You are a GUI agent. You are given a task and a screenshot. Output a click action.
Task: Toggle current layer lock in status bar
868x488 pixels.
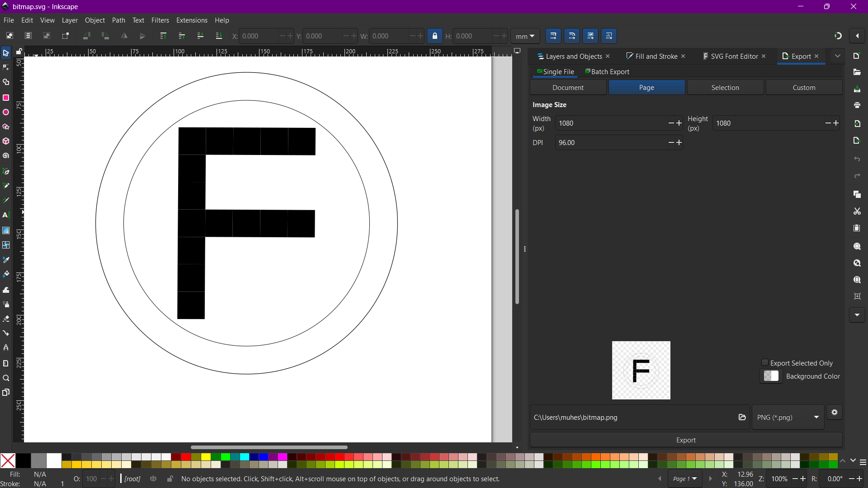pos(170,479)
